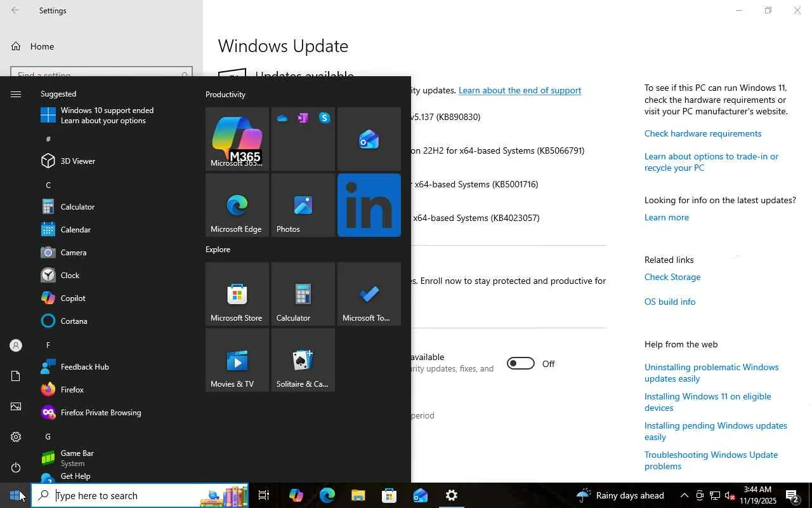Open Settings gear in the Start menu rail
812x508 pixels.
(x=16, y=437)
